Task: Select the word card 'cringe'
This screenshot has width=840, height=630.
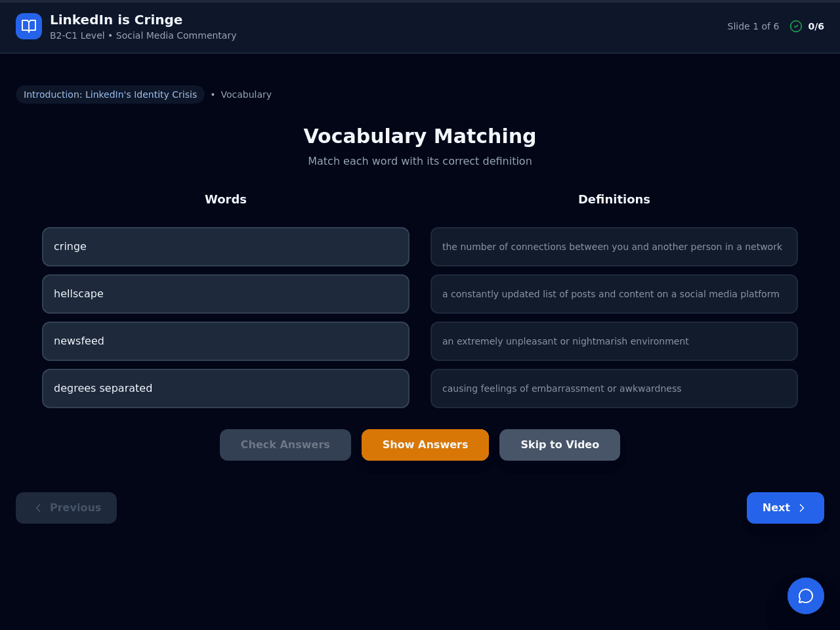Action: [x=226, y=247]
